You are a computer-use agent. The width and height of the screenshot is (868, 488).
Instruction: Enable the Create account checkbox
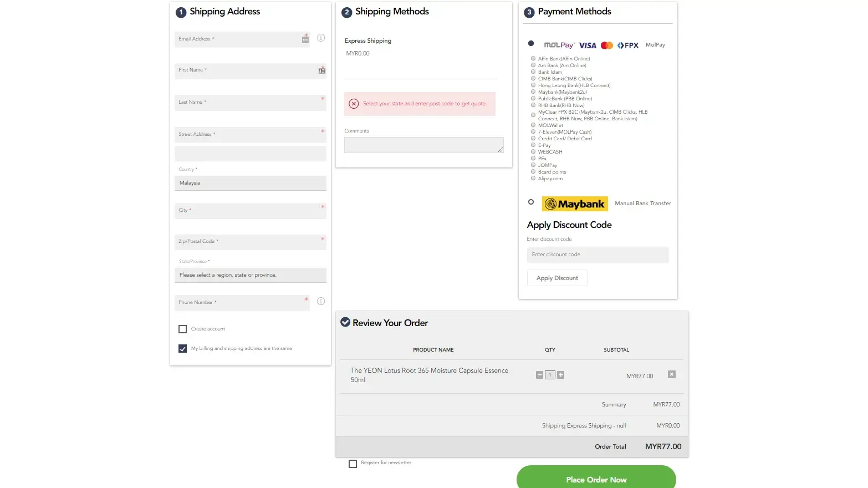pos(182,329)
